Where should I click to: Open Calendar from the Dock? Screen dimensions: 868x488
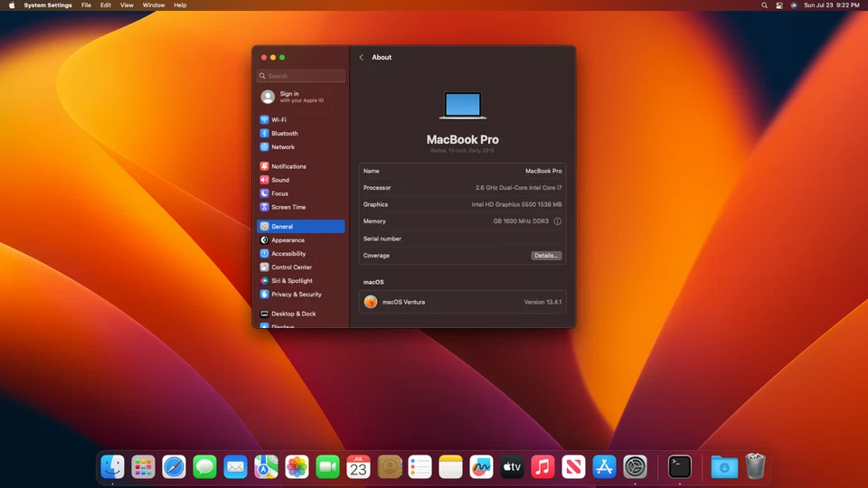358,467
